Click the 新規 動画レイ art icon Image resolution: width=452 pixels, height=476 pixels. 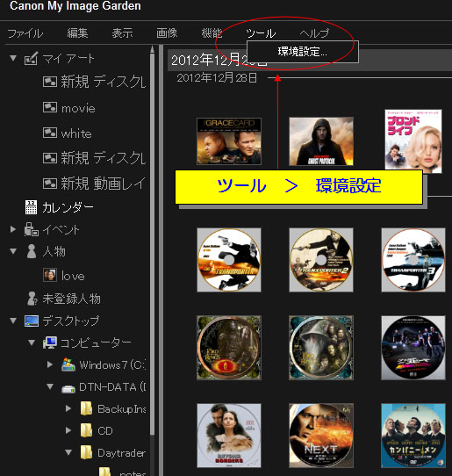coord(50,184)
